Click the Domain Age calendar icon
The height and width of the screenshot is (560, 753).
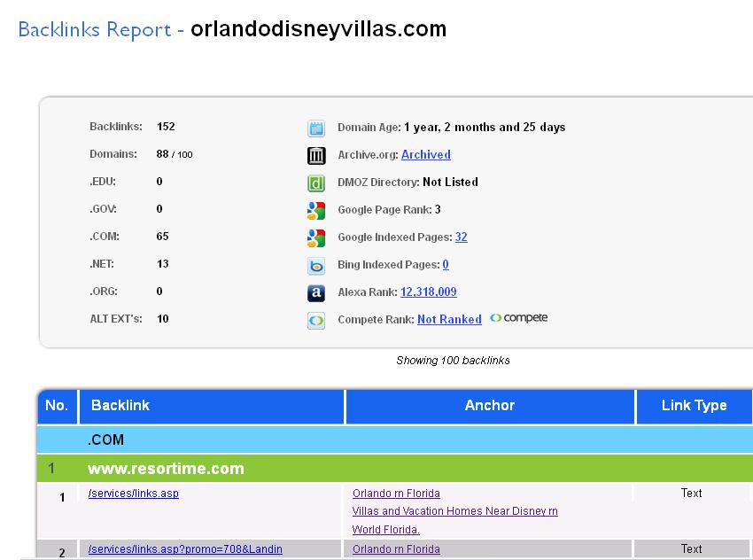[316, 128]
